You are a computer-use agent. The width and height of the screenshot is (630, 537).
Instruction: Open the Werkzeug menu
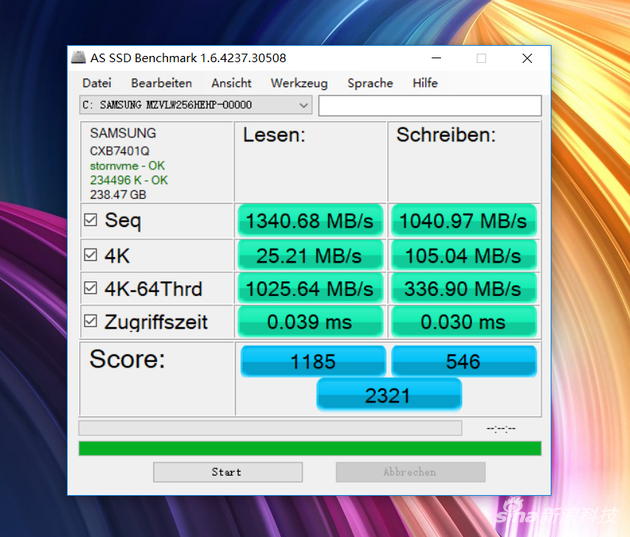[x=299, y=83]
